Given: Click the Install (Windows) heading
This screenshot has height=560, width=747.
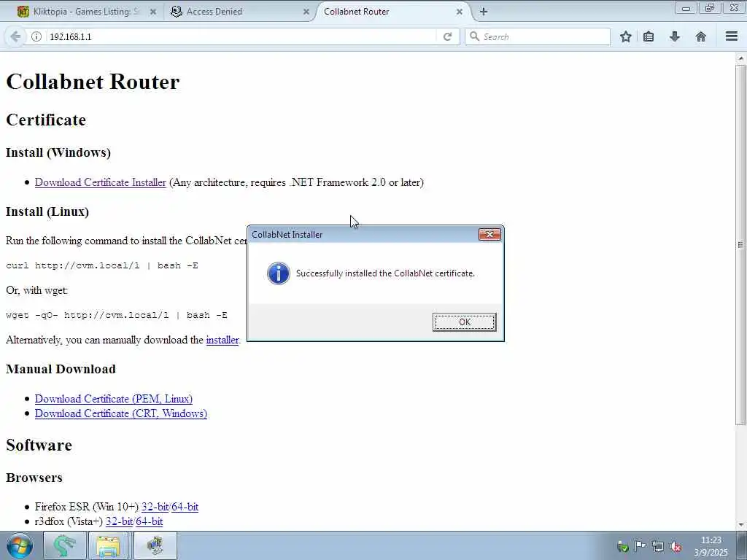Looking at the screenshot, I should [58, 152].
